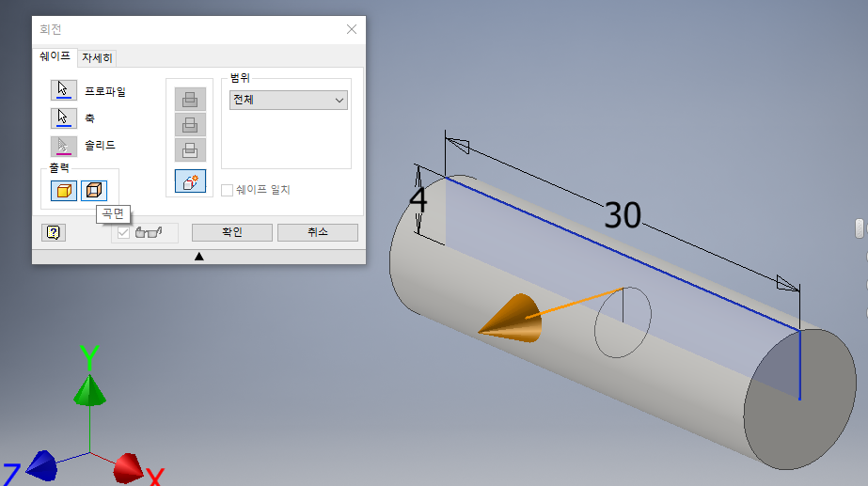Image resolution: width=868 pixels, height=486 pixels.
Task: Confirm with the 확인 button
Action: [232, 232]
